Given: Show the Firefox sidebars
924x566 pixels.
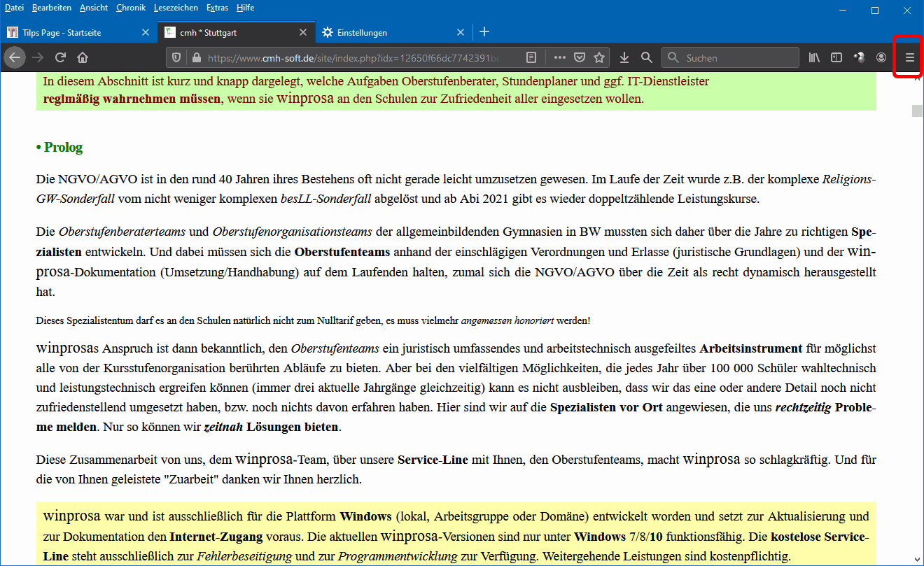Looking at the screenshot, I should click(836, 57).
